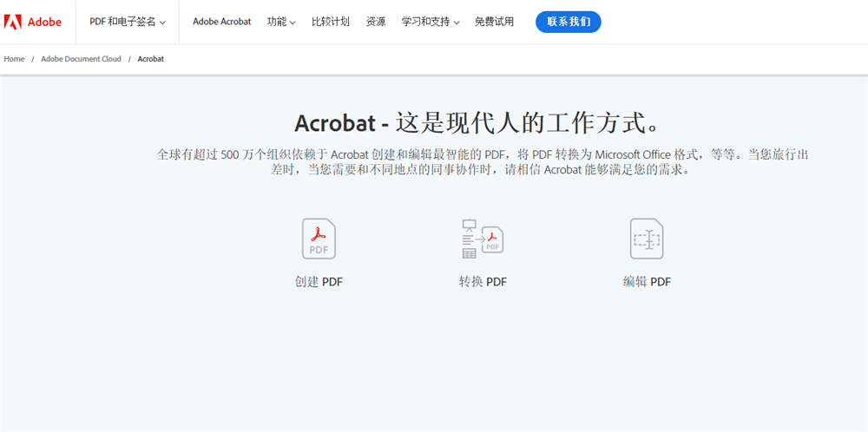Expand the PDF 和电子签名 dropdown
Screen dimensions: 868x432
(x=128, y=23)
